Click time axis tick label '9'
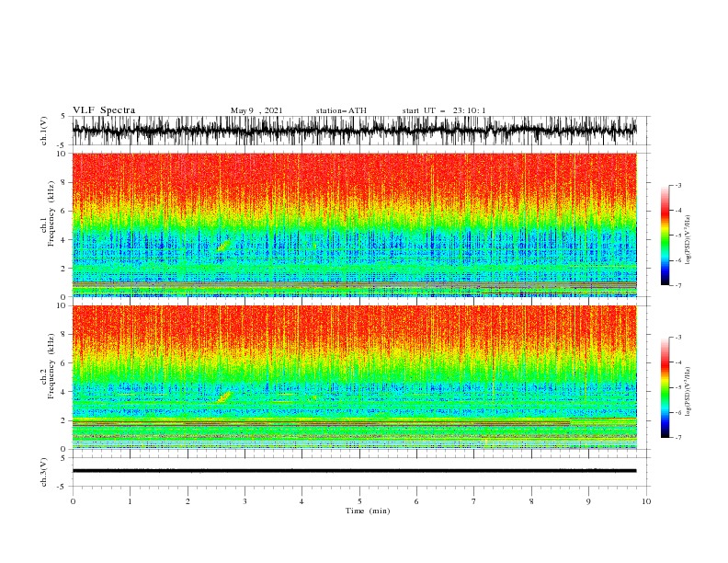Viewport: 728px width, 563px height. (588, 501)
